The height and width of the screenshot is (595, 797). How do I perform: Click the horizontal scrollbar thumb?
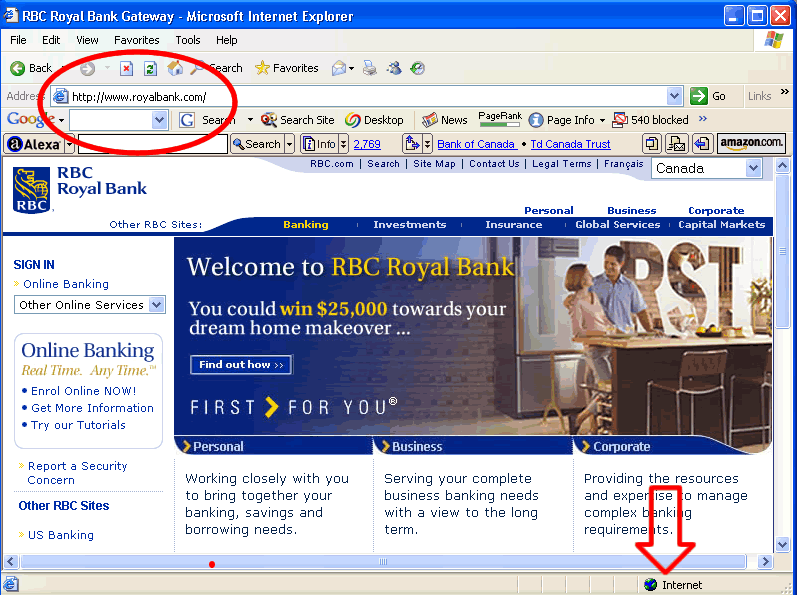[383, 561]
